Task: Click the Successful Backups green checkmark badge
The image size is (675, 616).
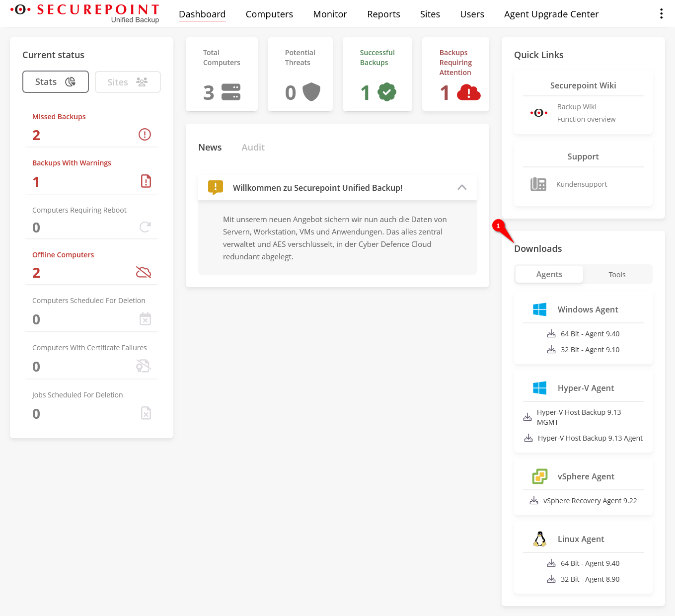Action: point(386,92)
